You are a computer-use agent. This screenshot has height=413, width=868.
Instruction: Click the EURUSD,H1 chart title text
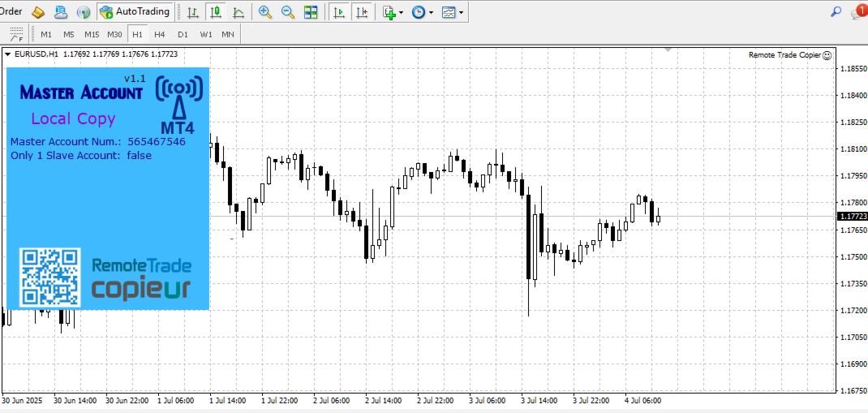37,54
